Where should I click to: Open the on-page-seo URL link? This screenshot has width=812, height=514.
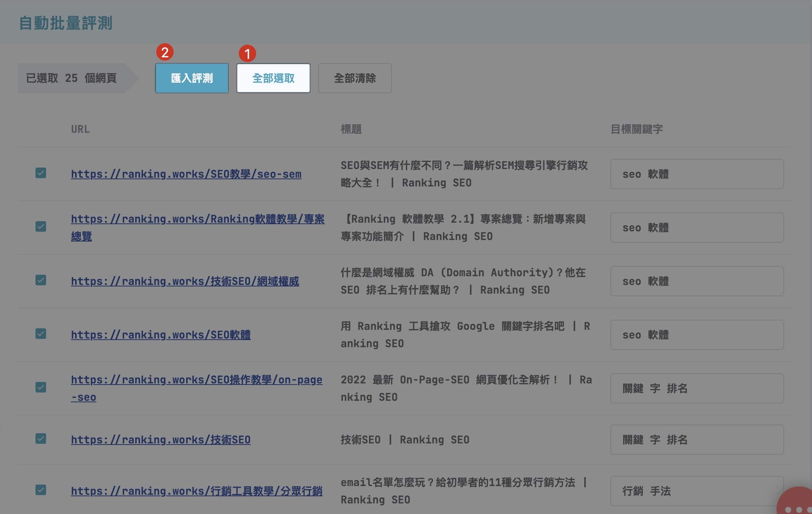pyautogui.click(x=196, y=380)
